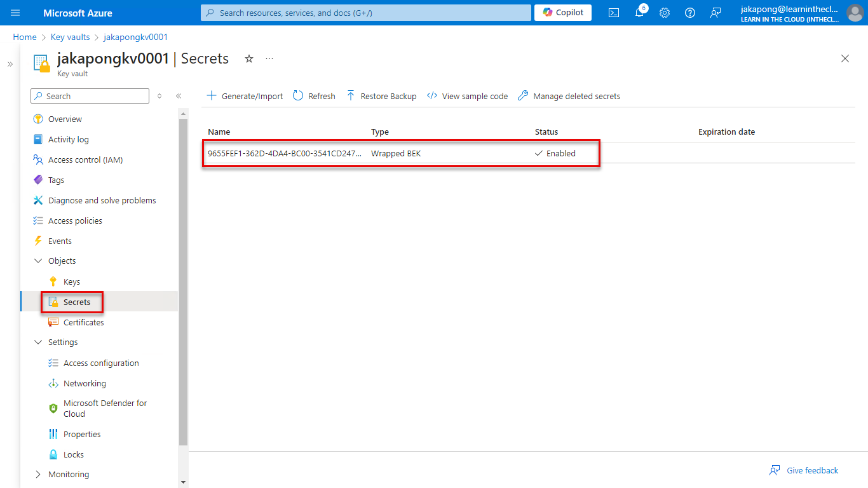Open Properties in the sidebar
Image resolution: width=868 pixels, height=488 pixels.
[82, 434]
